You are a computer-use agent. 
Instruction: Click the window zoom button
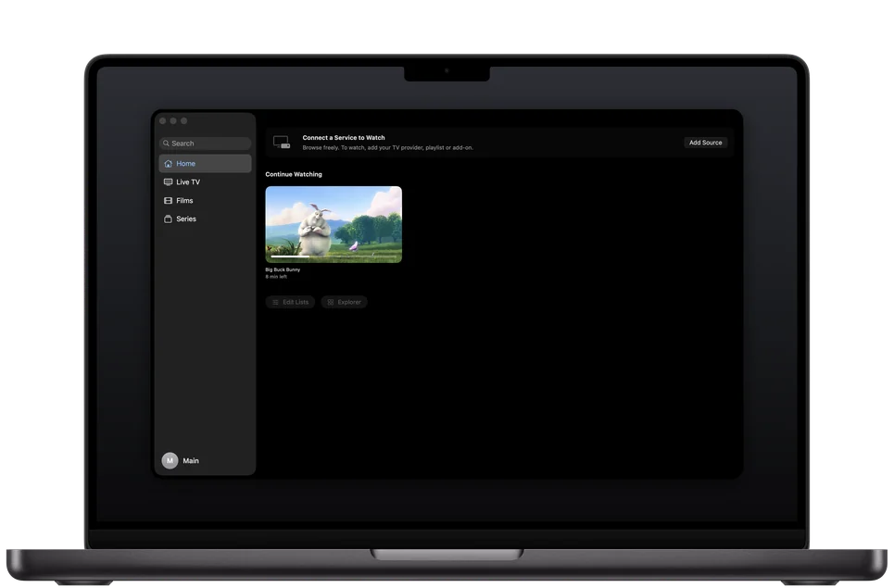183,120
